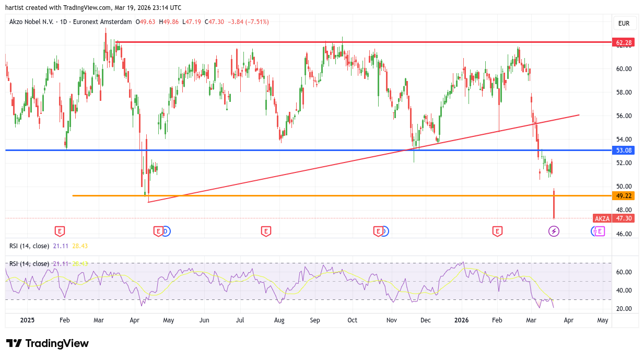Image resolution: width=644 pixels, height=359 pixels.
Task: Select the blue 53.08 price label
Action: coord(624,150)
